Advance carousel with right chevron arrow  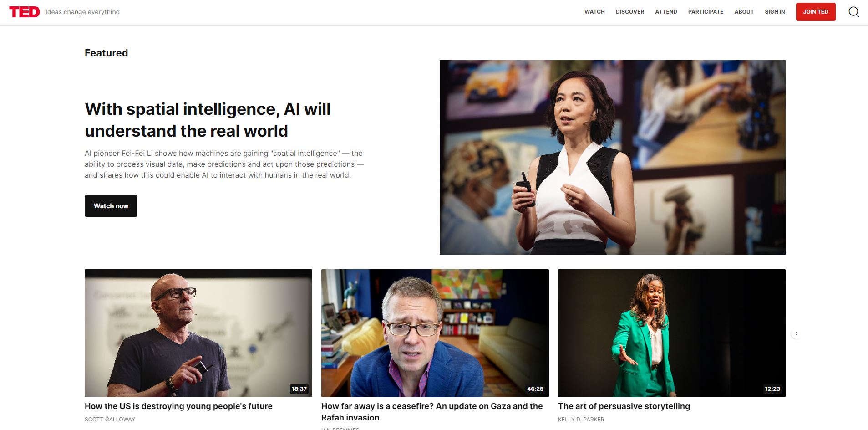(x=796, y=333)
